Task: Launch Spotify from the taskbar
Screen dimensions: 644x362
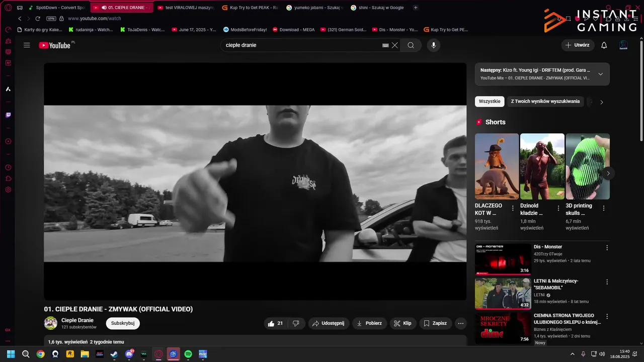Action: (x=188, y=354)
